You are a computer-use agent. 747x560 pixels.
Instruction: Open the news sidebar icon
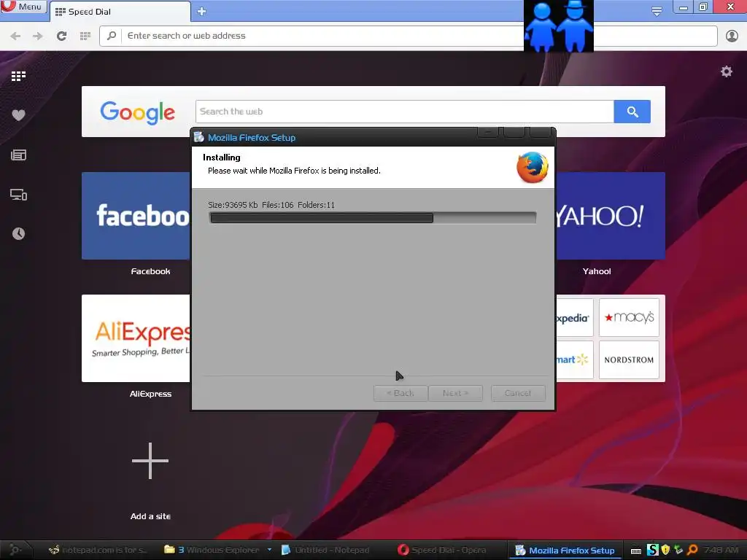pyautogui.click(x=18, y=155)
